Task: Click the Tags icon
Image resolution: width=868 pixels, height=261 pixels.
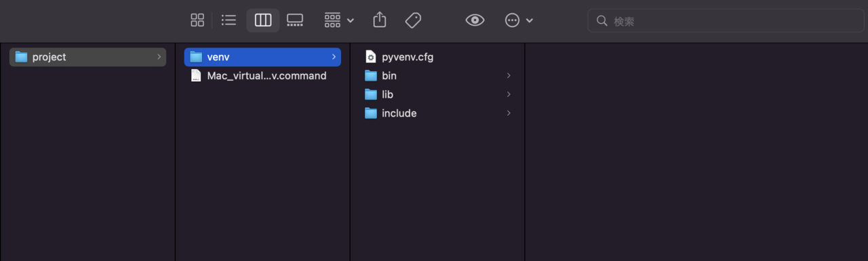Action: click(413, 20)
